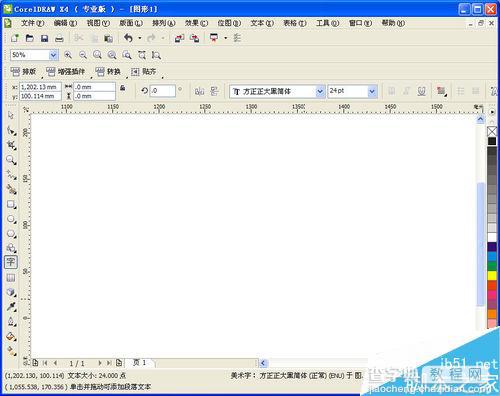Create a new document from the toolbar
This screenshot has width=500, height=396.
(15, 38)
